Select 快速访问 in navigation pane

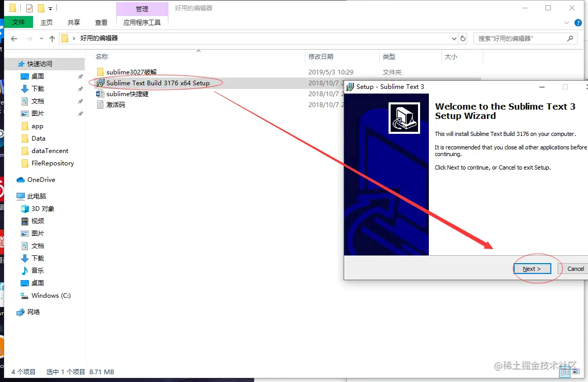(39, 64)
